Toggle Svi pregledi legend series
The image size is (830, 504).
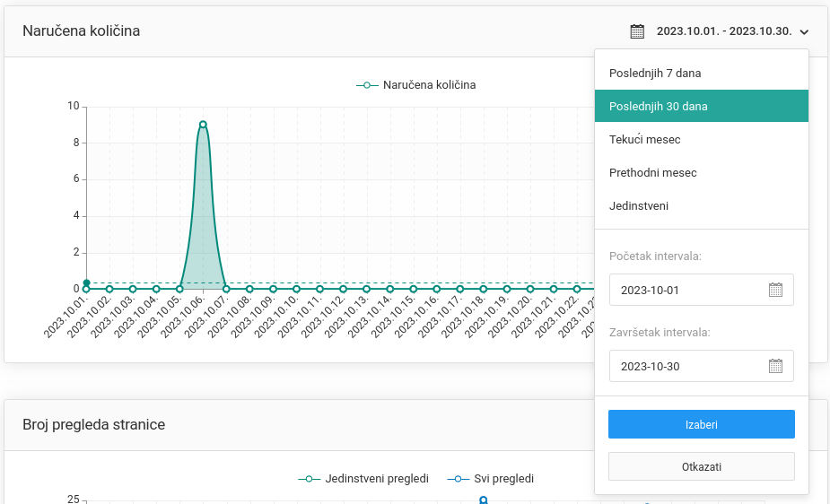coord(490,479)
